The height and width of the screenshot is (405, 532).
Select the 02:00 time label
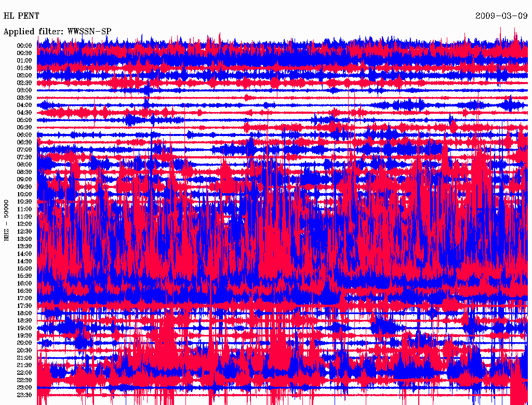pyautogui.click(x=24, y=76)
